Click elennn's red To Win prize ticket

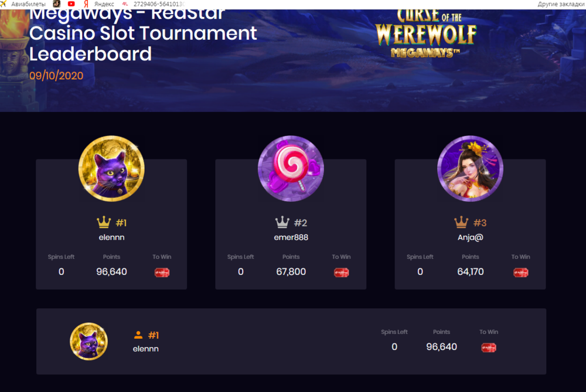pyautogui.click(x=162, y=272)
